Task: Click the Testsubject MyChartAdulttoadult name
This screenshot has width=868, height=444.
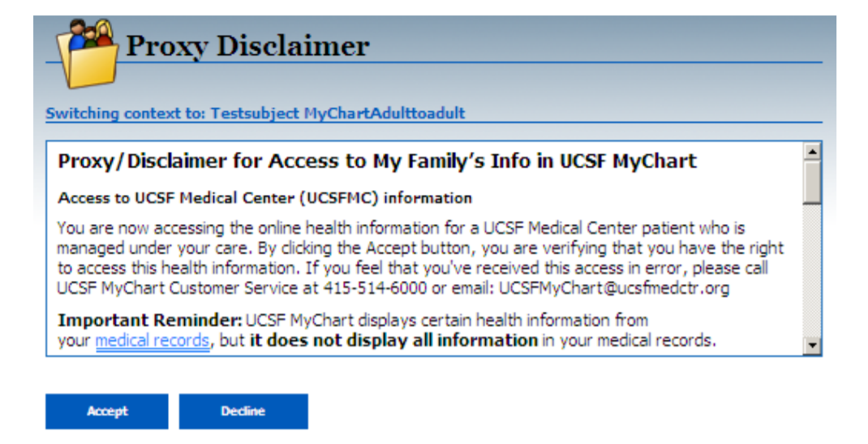Action: (x=337, y=113)
